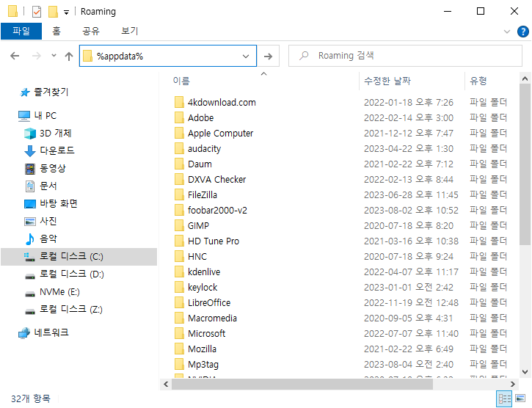Select the FileZilla folder icon
This screenshot has width=532, height=408.
179,195
